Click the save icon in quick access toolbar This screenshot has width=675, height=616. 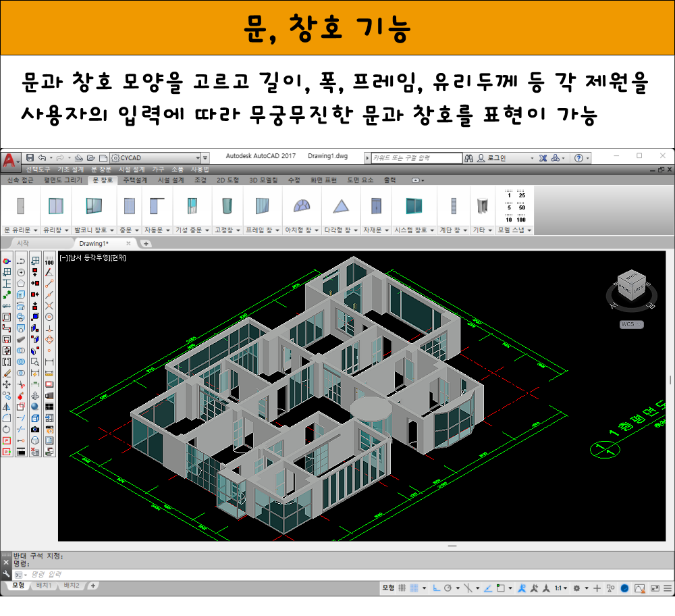(x=30, y=158)
